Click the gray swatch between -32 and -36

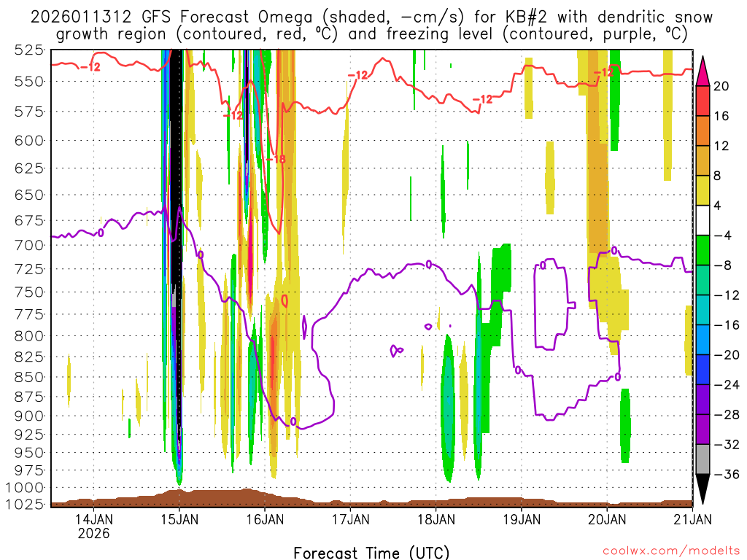[x=703, y=459]
